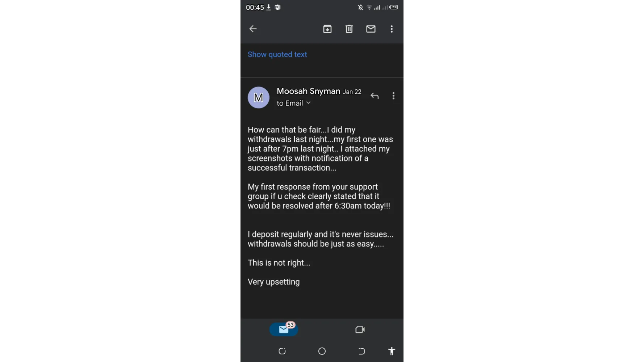Reply to Moosah Snyman's message

[375, 96]
